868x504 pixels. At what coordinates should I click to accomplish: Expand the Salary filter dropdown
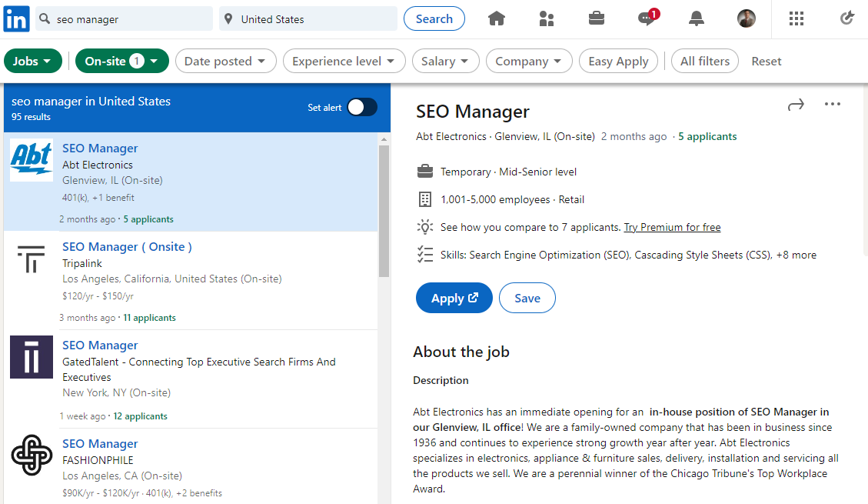coord(445,62)
